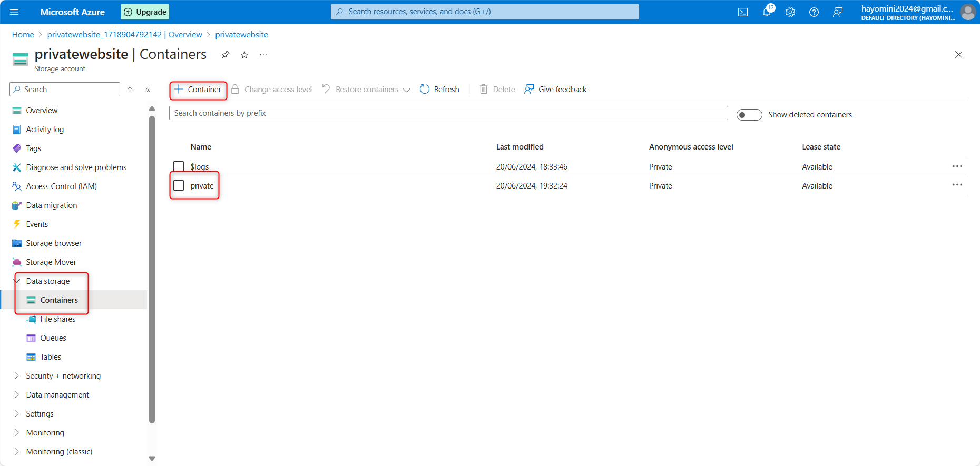Screen dimensions: 980x466
Task: Open the portal hamburger menu
Action: [x=14, y=12]
